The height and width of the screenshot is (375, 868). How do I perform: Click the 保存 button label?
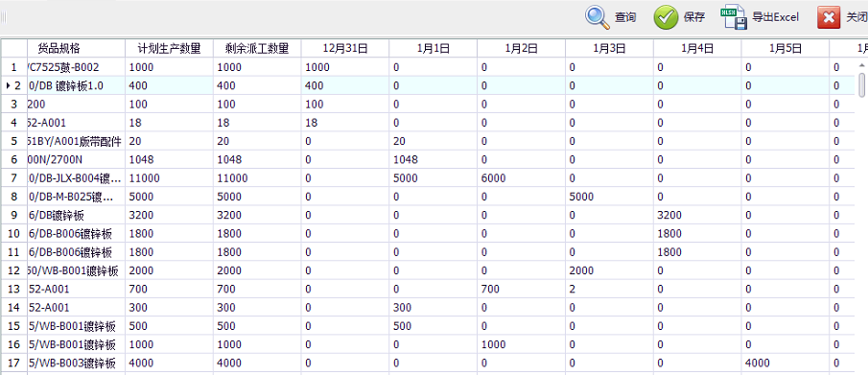pos(694,17)
